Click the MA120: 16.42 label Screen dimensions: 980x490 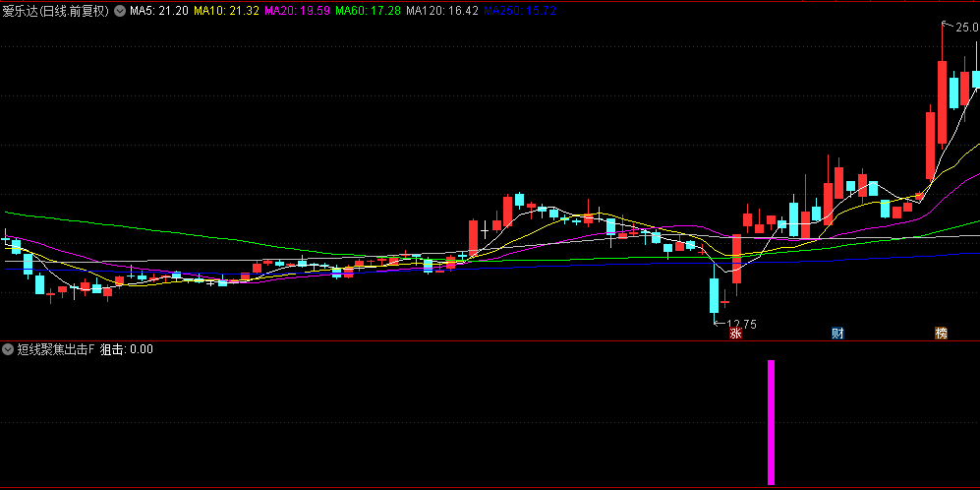442,10
